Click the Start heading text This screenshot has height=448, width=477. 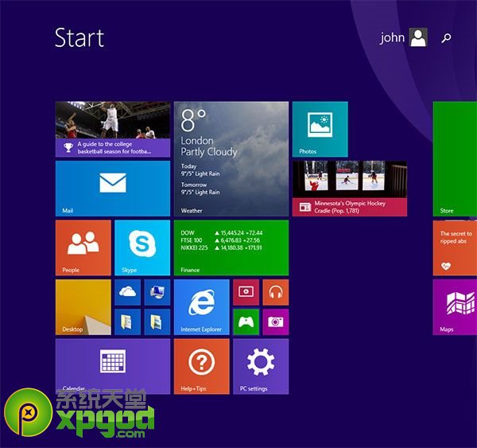[x=79, y=37]
